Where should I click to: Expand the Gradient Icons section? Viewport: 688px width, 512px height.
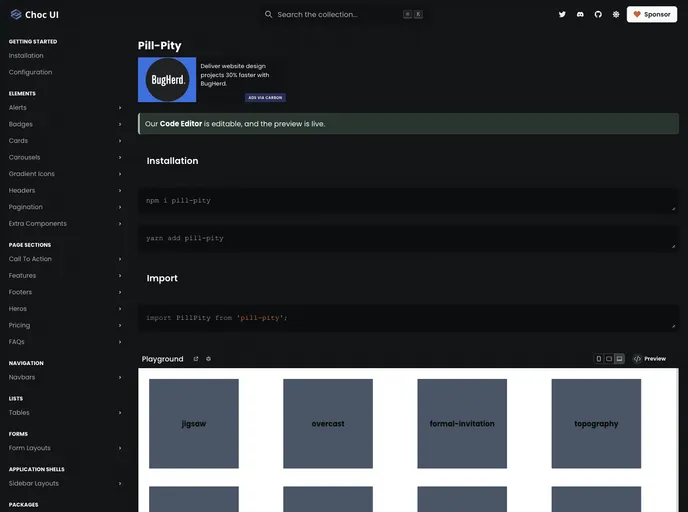coord(65,174)
